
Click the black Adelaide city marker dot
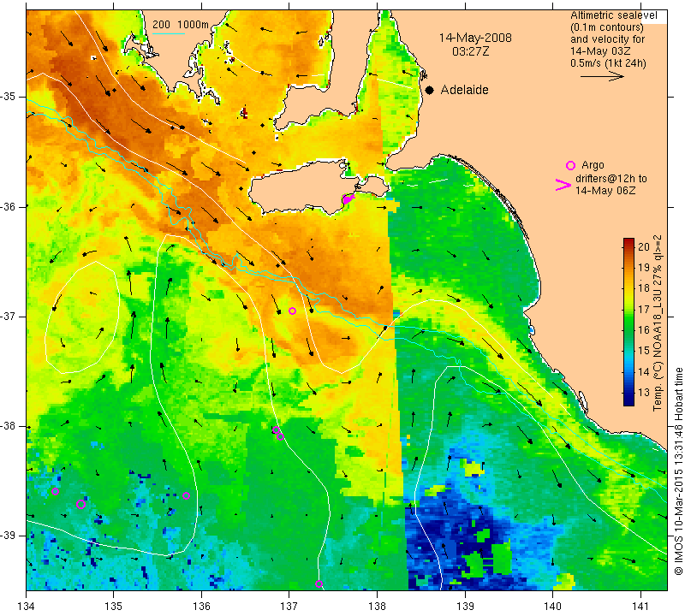point(430,91)
